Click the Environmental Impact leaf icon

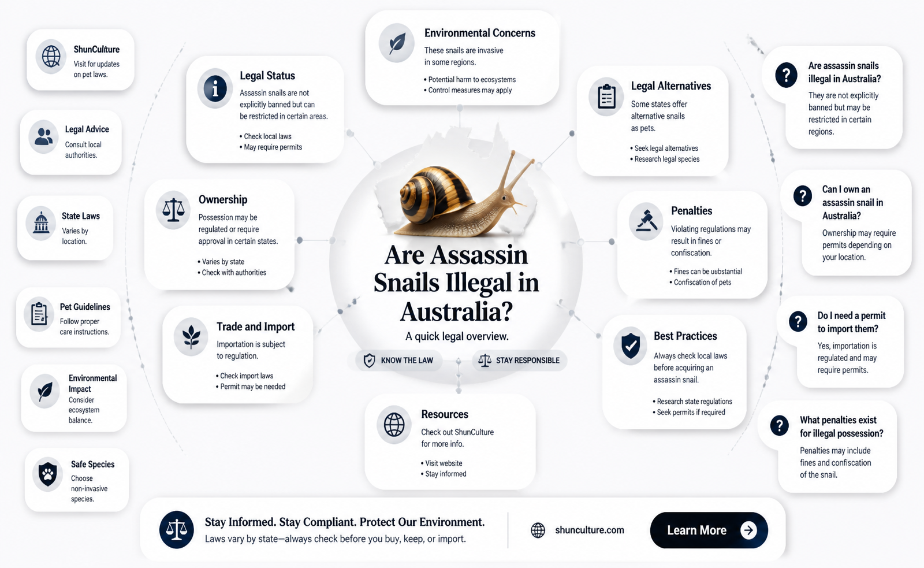pos(45,392)
